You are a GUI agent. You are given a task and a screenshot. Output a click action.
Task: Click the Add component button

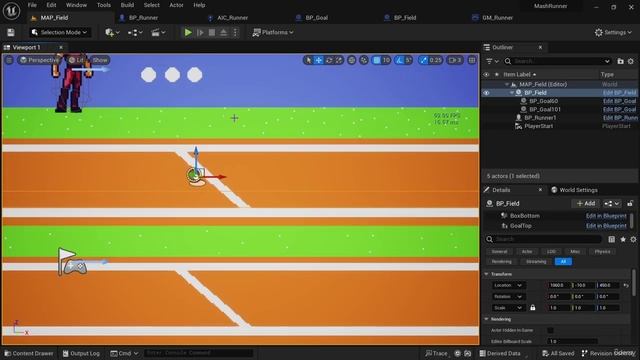[x=586, y=203]
